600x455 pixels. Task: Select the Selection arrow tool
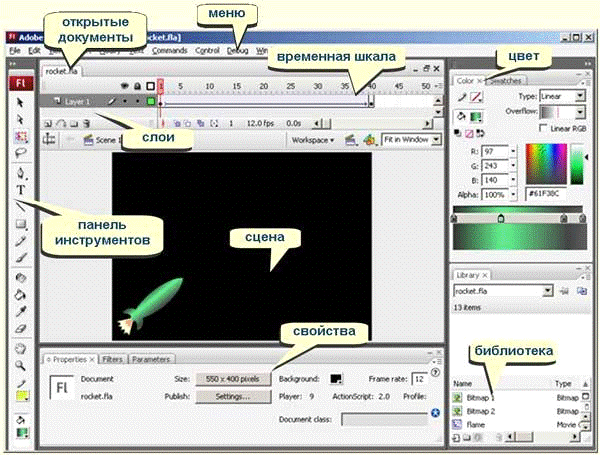pyautogui.click(x=20, y=103)
